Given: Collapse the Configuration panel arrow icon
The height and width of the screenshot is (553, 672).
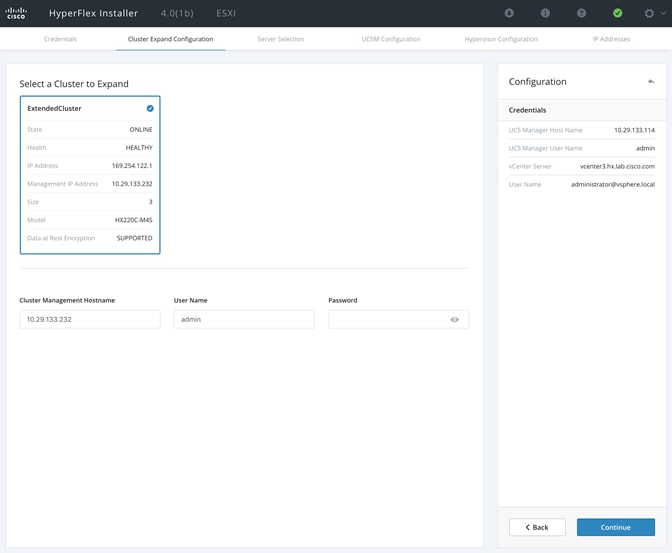Looking at the screenshot, I should click(651, 81).
